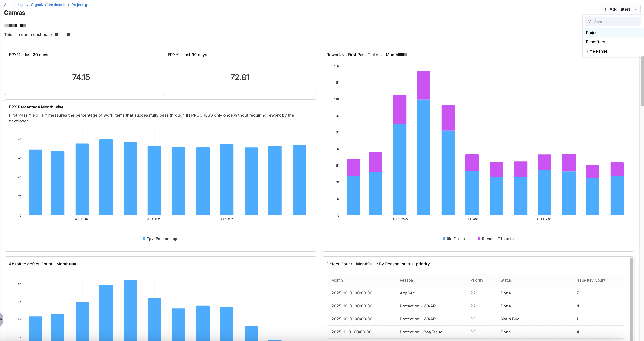Collapse the Add Filters dropdown chevron

click(635, 9)
